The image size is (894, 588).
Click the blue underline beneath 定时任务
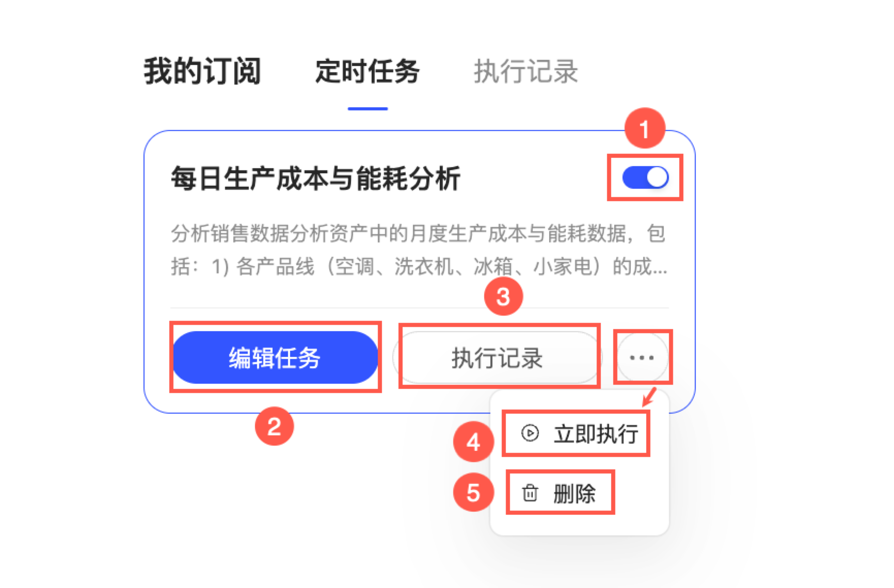368,108
